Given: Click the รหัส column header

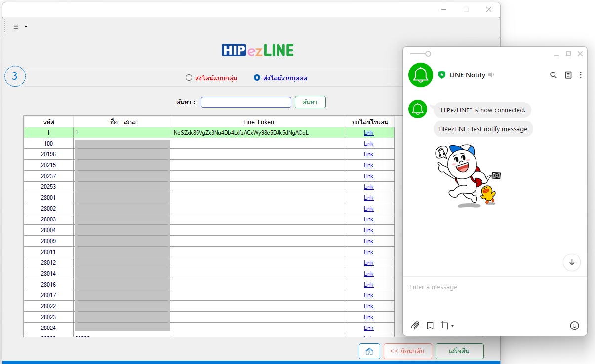Looking at the screenshot, I should pyautogui.click(x=48, y=122).
